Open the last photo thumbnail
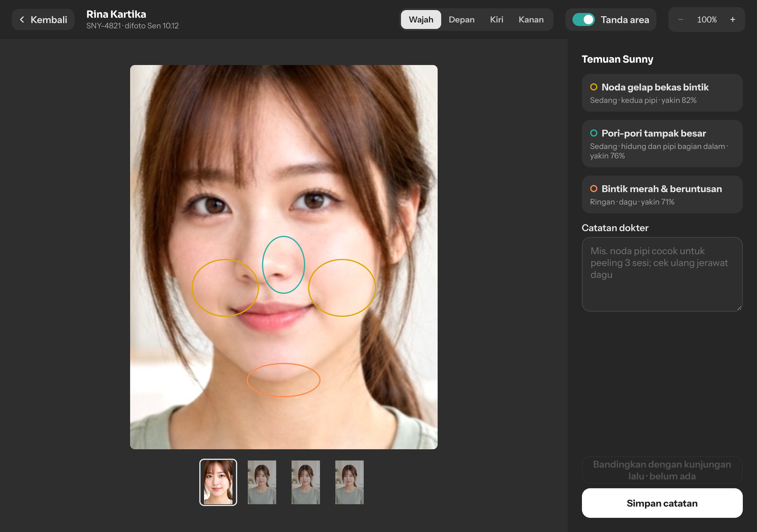Screen dimensions: 757x532 [x=349, y=482]
